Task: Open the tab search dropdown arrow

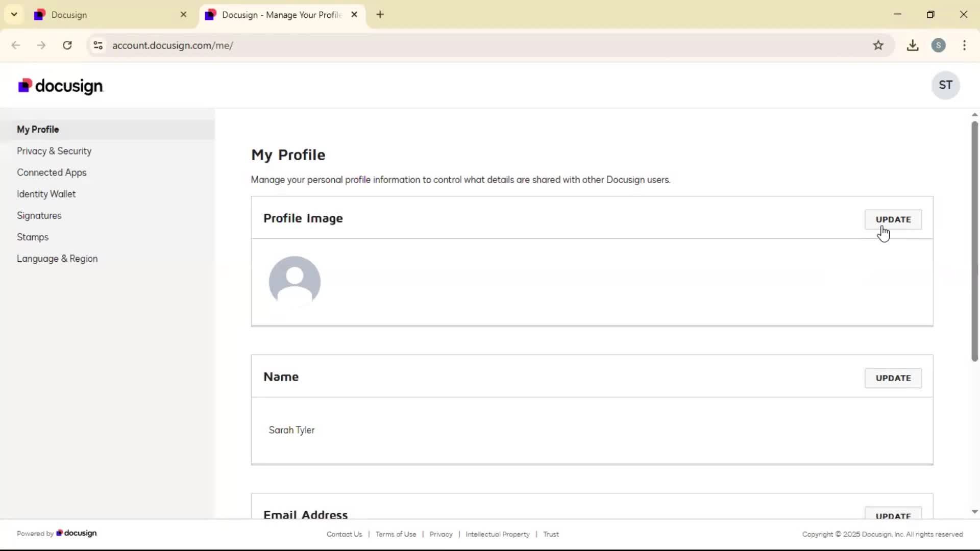Action: pyautogui.click(x=14, y=14)
